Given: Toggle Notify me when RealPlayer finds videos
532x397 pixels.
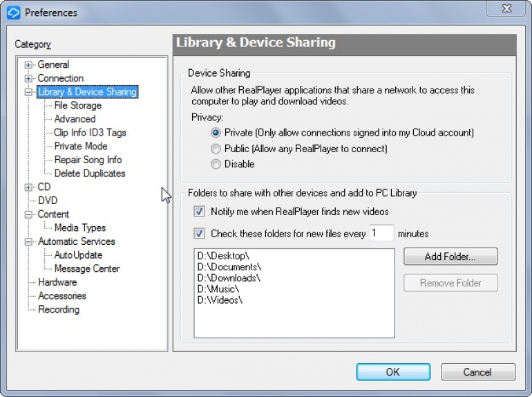Looking at the screenshot, I should pyautogui.click(x=199, y=212).
